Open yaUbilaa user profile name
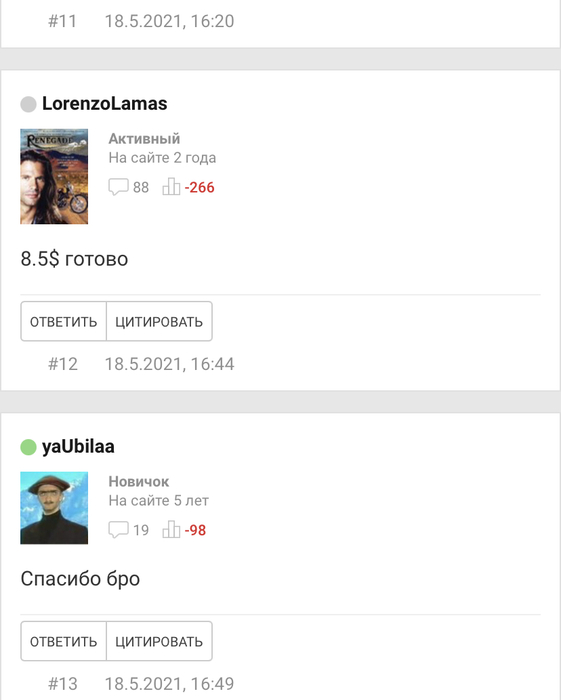The height and width of the screenshot is (700, 561). 78,446
